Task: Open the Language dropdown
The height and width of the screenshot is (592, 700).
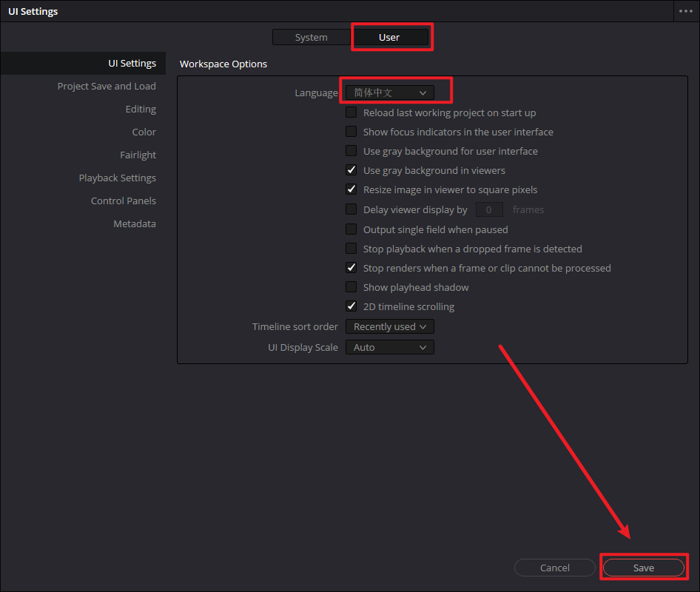Action: pos(390,92)
